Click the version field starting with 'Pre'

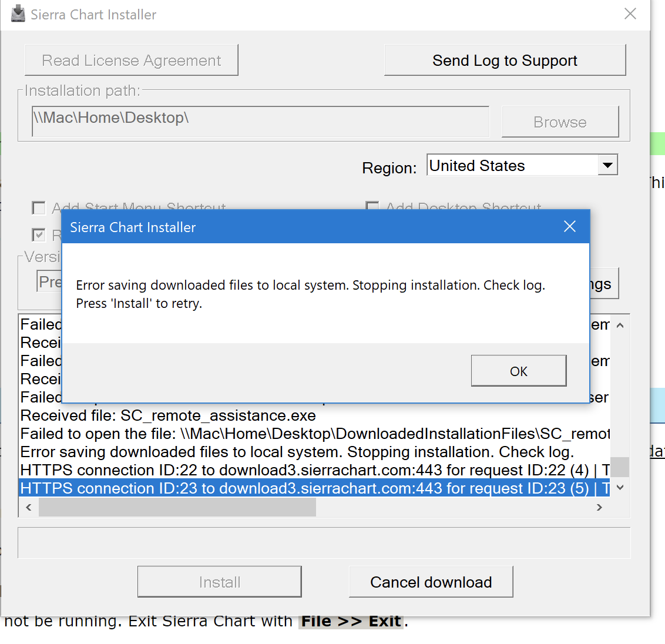click(49, 281)
